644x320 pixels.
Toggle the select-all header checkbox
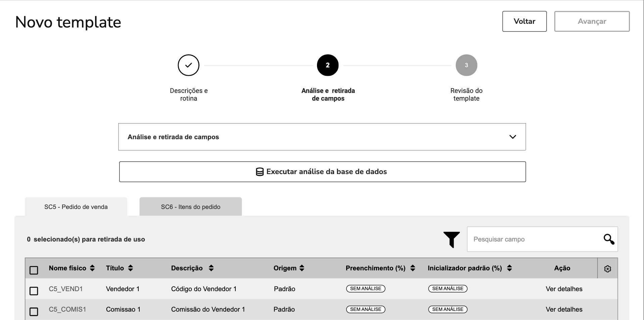tap(34, 270)
